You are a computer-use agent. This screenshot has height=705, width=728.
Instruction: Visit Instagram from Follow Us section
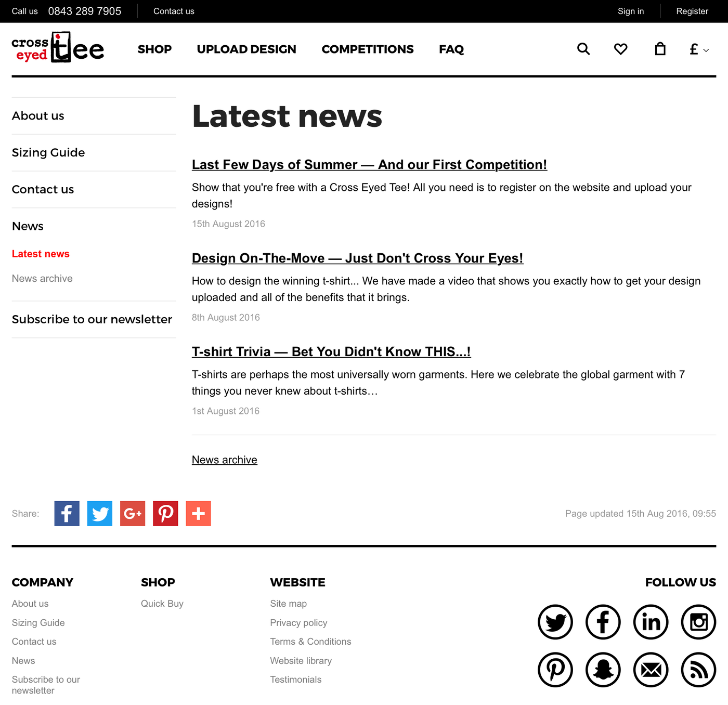click(x=698, y=622)
